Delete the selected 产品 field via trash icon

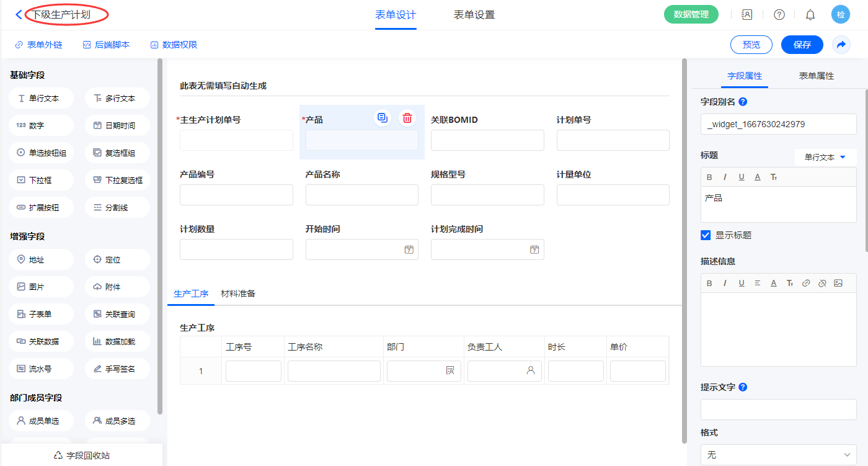click(407, 119)
